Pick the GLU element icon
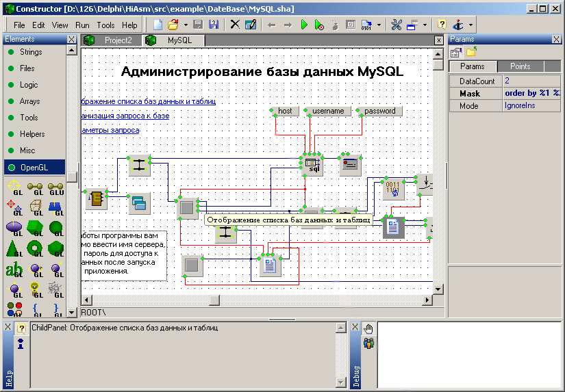Viewport: 565px width, 392px height. pyautogui.click(x=56, y=187)
